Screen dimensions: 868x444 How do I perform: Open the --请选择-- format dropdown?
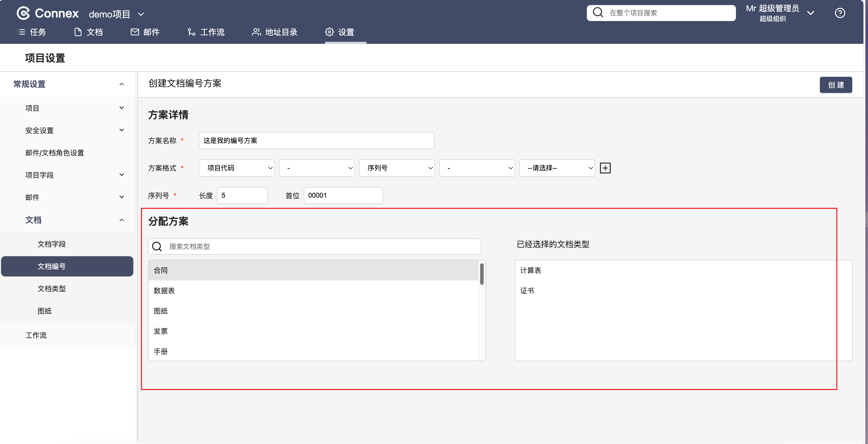point(557,168)
